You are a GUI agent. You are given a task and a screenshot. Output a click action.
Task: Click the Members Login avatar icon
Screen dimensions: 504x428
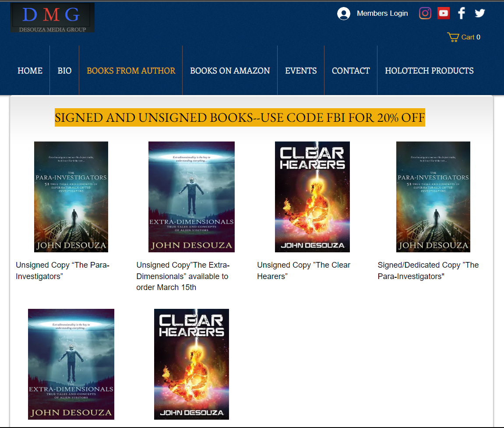[x=344, y=14]
